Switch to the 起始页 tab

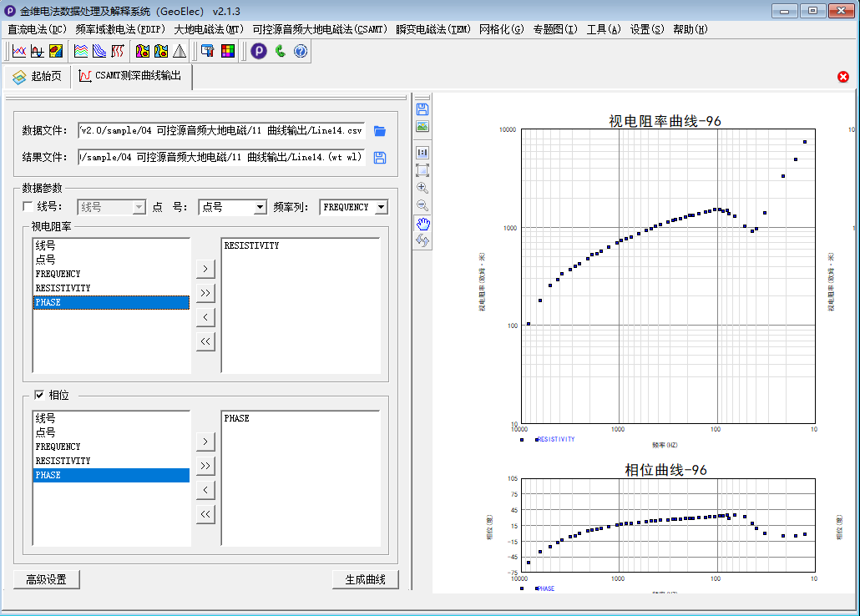point(38,77)
